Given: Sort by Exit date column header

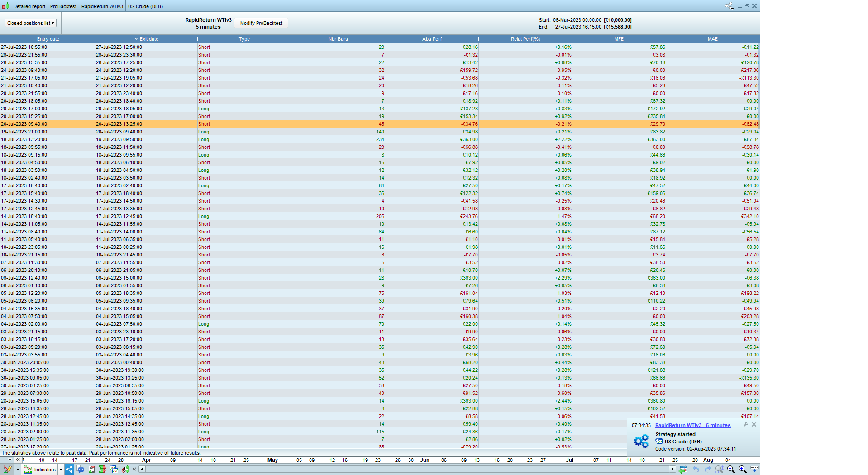Looking at the screenshot, I should coord(146,39).
